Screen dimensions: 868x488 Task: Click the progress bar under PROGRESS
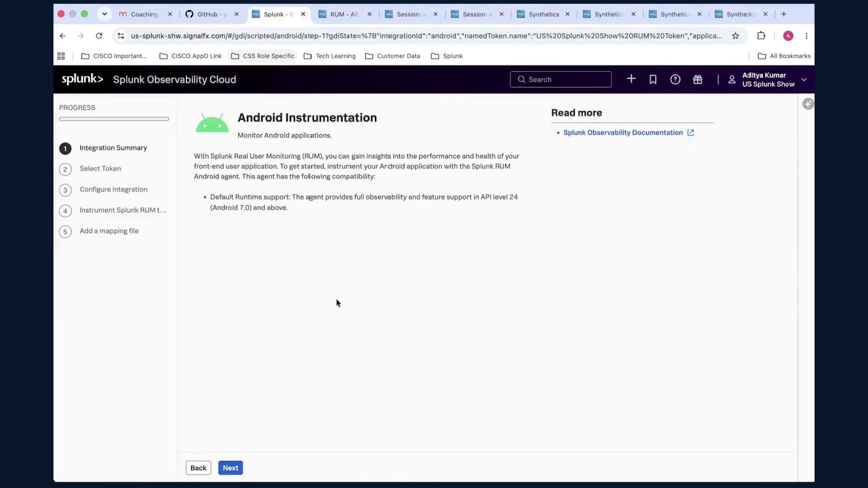point(114,119)
